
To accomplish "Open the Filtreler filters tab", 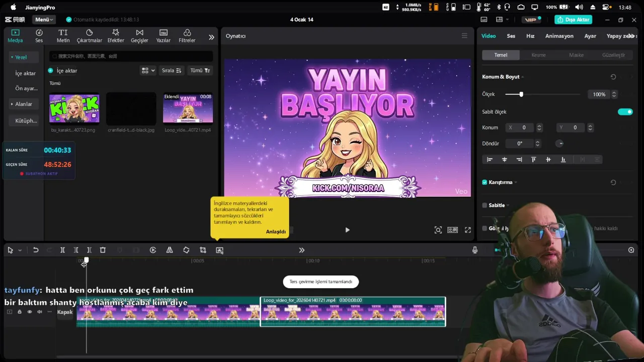I will tap(187, 36).
